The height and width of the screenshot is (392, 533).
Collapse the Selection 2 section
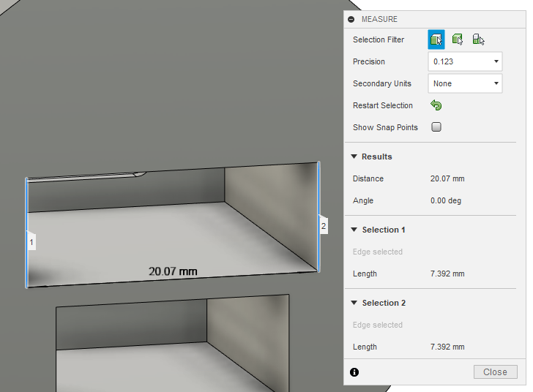pos(354,303)
